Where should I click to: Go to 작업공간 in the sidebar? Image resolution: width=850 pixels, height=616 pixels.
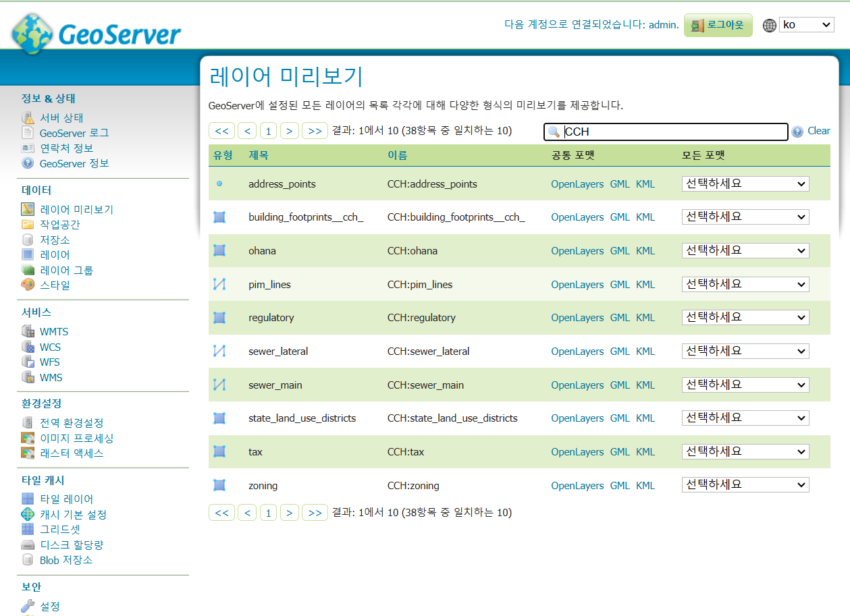pyautogui.click(x=60, y=224)
